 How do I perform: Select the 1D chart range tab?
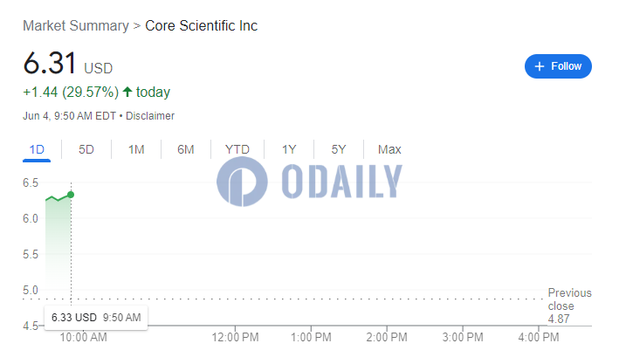pyautogui.click(x=37, y=149)
